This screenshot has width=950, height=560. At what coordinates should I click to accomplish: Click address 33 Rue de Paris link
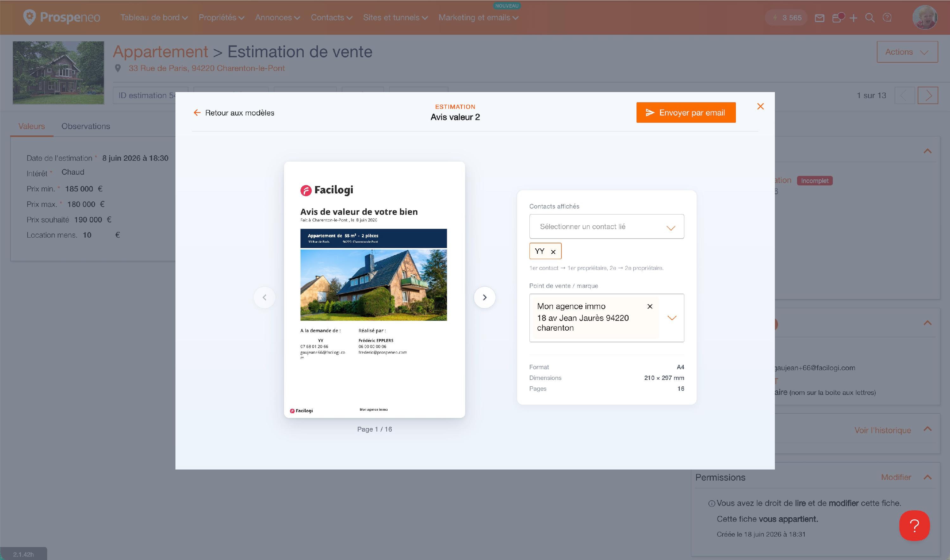[206, 68]
